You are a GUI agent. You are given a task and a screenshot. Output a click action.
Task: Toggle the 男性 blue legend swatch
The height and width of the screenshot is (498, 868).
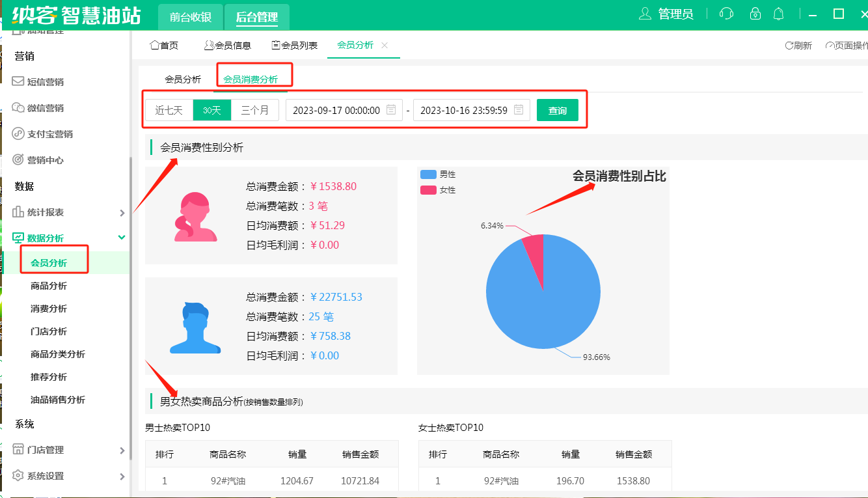[x=428, y=174]
